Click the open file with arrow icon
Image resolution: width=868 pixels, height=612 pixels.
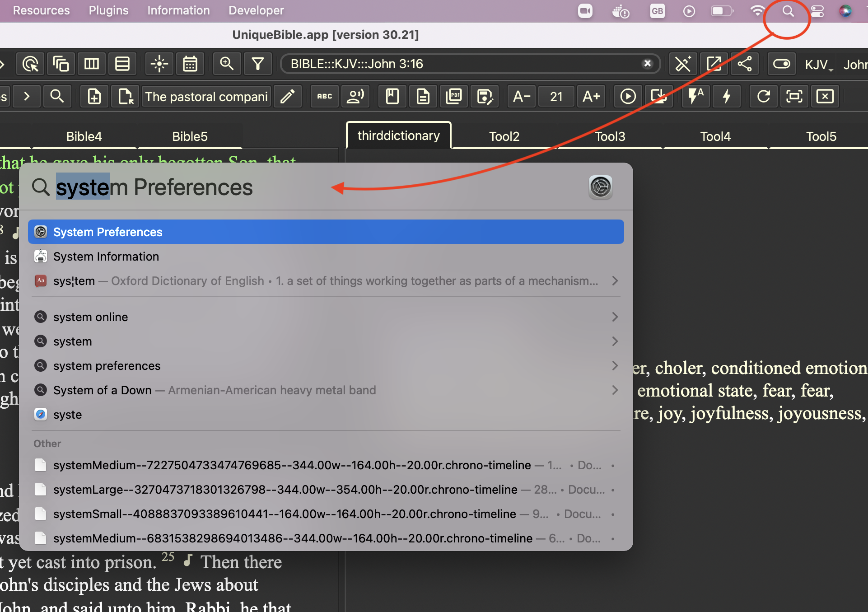click(125, 96)
